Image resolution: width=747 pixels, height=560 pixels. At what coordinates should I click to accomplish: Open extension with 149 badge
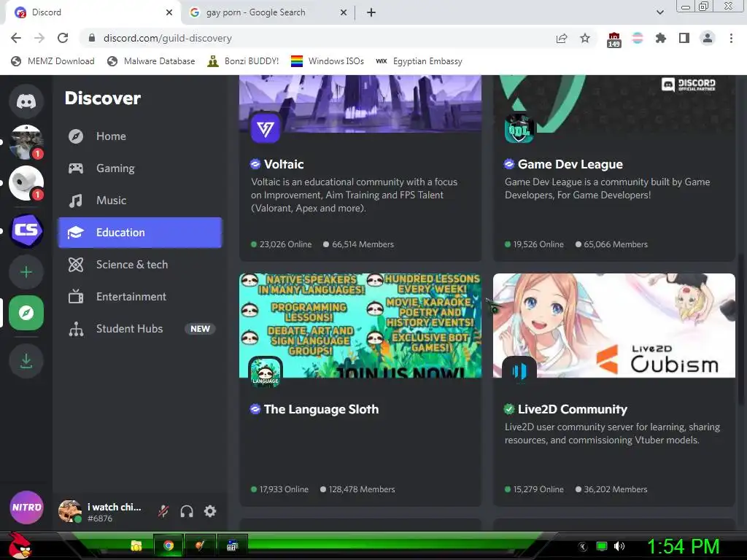pos(614,39)
